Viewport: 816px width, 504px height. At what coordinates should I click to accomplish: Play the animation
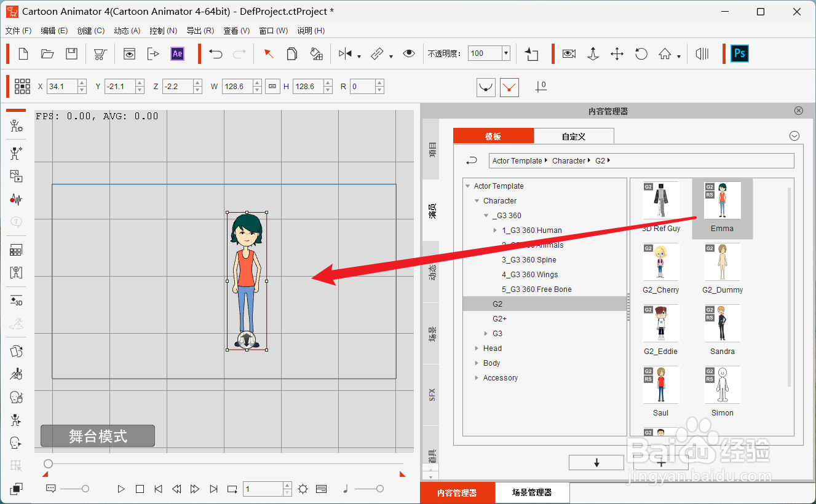pos(121,489)
